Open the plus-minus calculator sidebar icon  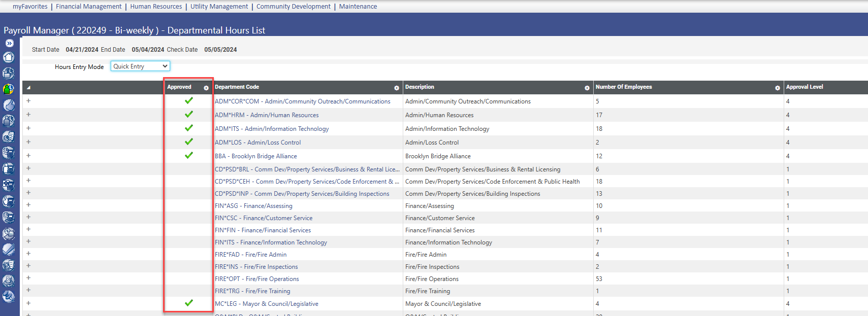click(x=9, y=185)
